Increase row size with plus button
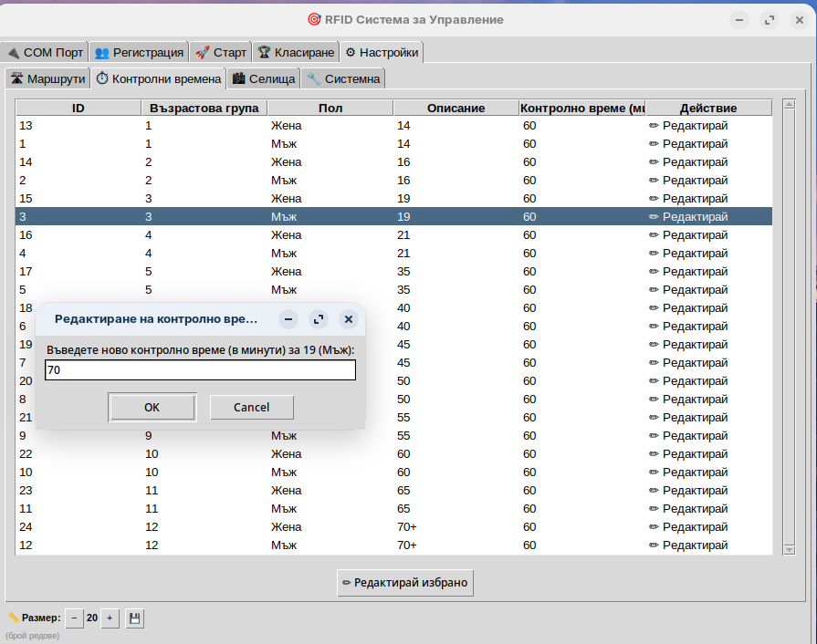This screenshot has height=644, width=817. pos(110,618)
